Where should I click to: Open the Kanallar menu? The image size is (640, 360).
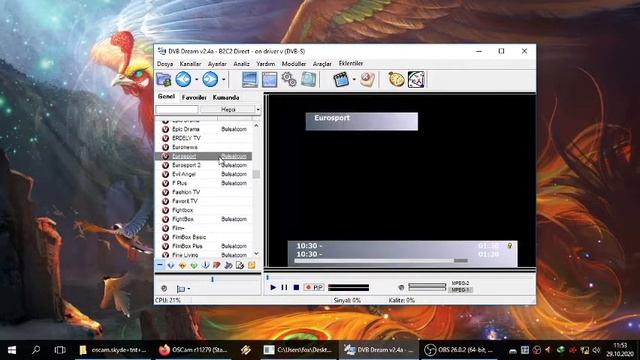coord(190,64)
